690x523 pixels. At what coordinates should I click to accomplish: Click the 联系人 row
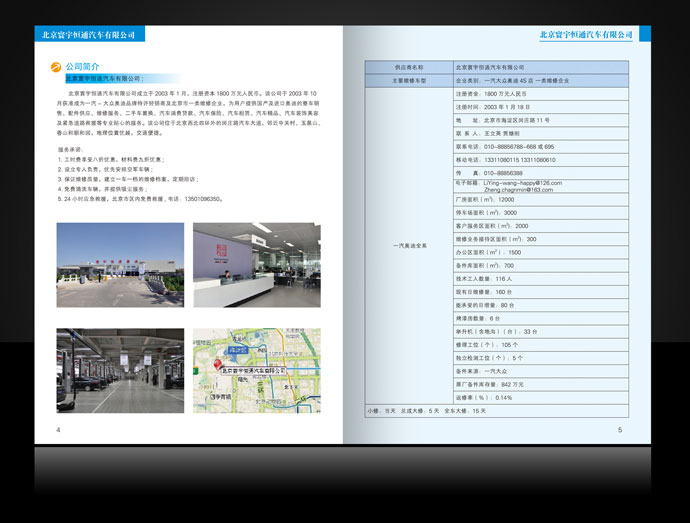(541, 133)
